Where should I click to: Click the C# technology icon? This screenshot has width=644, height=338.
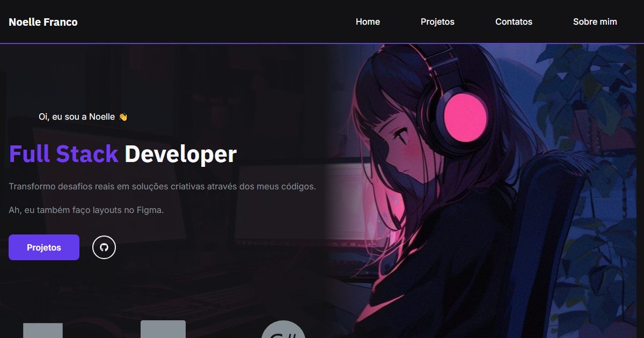(283, 329)
